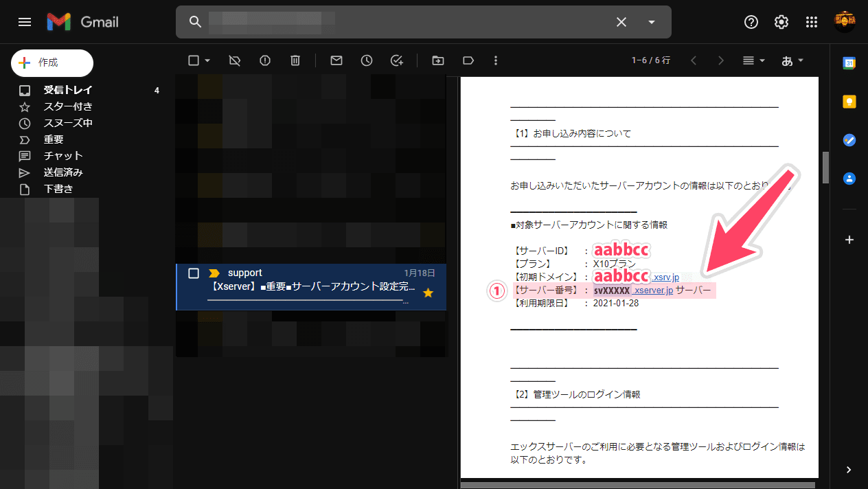Expand the select-all dropdown arrow

207,60
